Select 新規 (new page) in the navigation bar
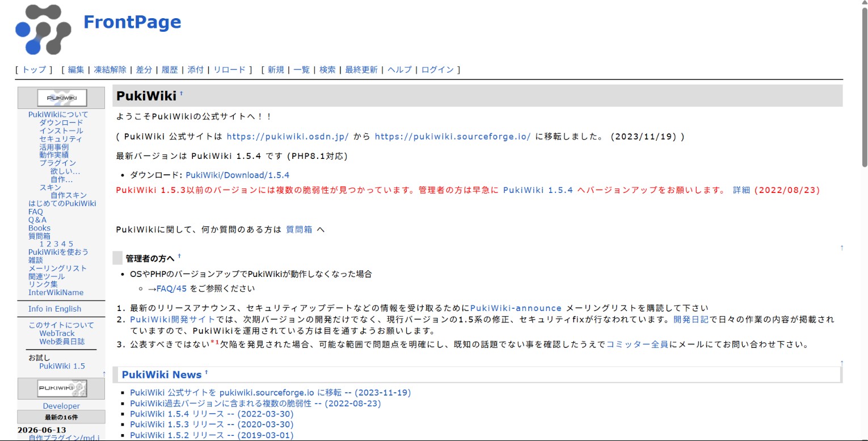This screenshot has width=868, height=441. tap(276, 70)
